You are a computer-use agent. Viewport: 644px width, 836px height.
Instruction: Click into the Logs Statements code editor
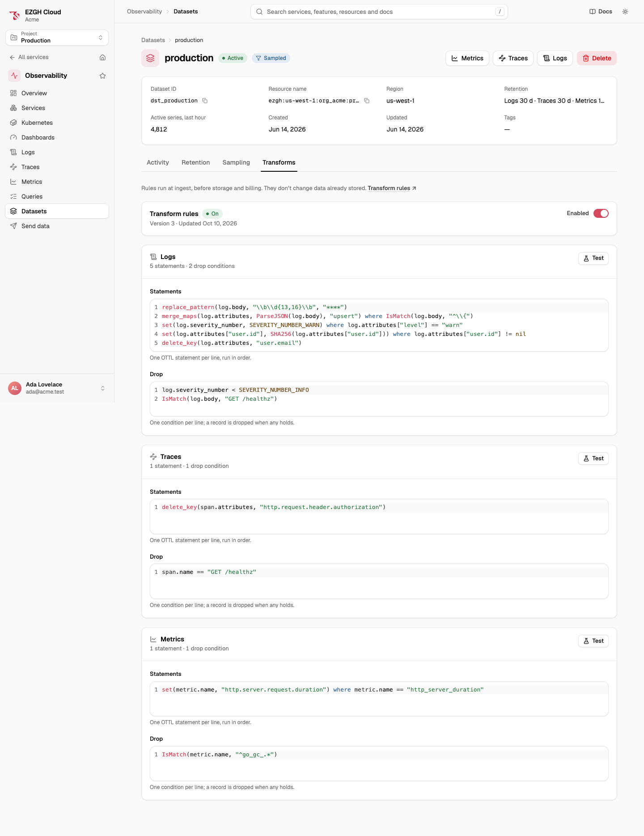379,325
